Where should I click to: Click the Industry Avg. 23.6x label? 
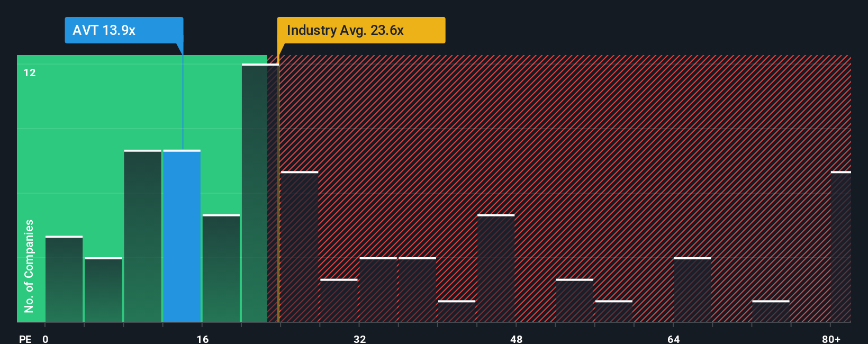point(361,30)
